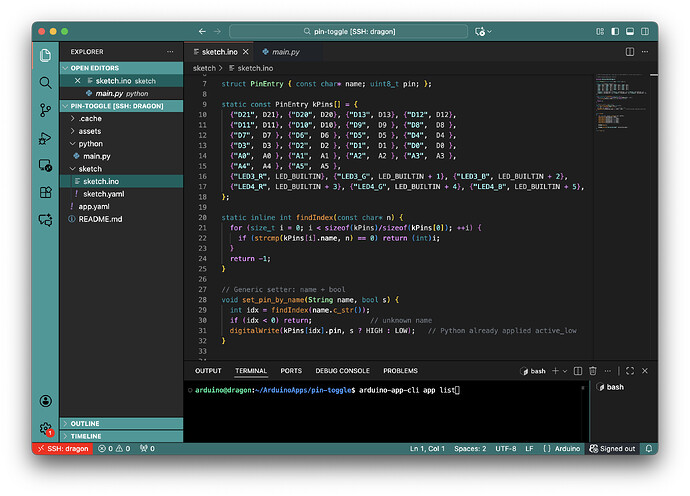Go back with the navigation arrow
Viewport: 690px width, 496px height.
(202, 31)
